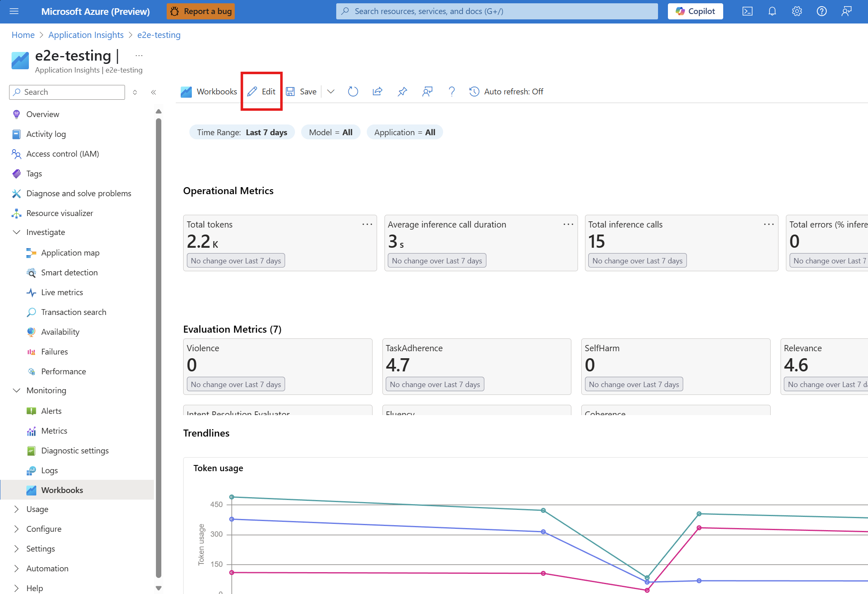
Task: Open the Time Range: Last 7 days filter
Action: coord(242,132)
